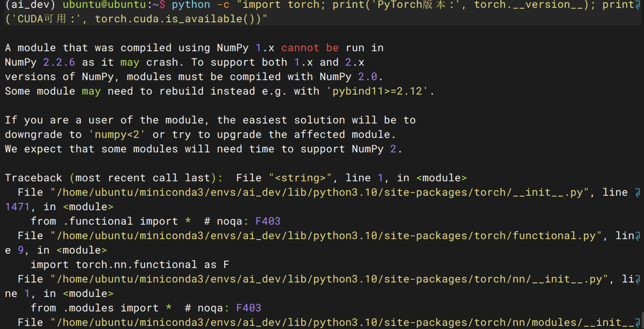Viewport: 644px width, 329px height.
Task: Click wrap arrow after torch/__init__.py "line"
Action: coord(638,193)
